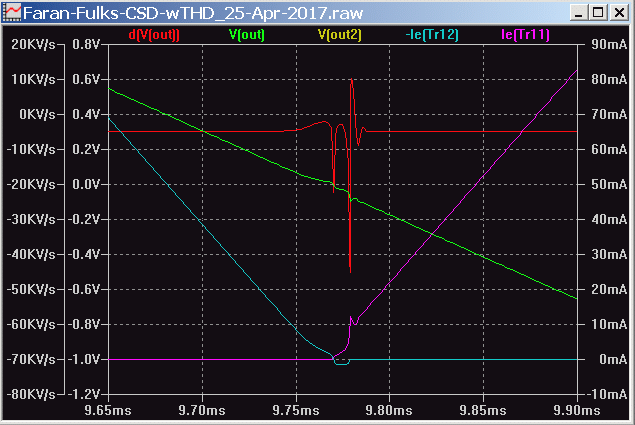This screenshot has height=425, width=635.
Task: Click the 9.70ms time axis label
Action: 202,410
